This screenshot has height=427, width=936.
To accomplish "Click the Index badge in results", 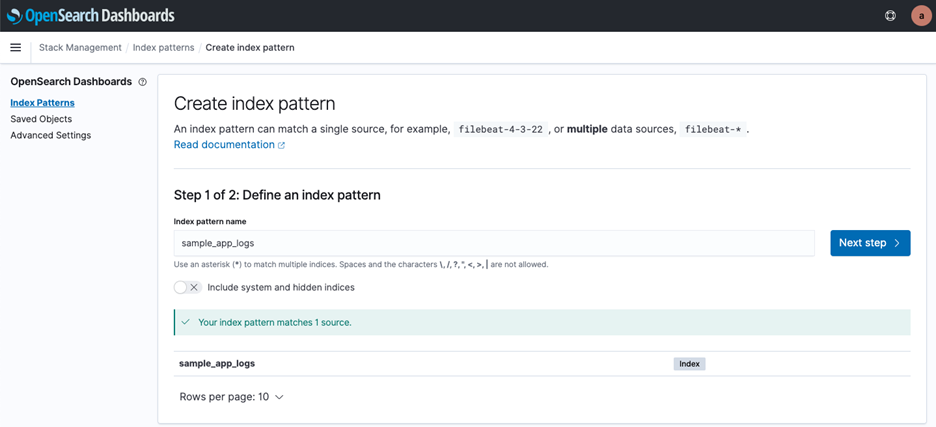I will coord(689,364).
